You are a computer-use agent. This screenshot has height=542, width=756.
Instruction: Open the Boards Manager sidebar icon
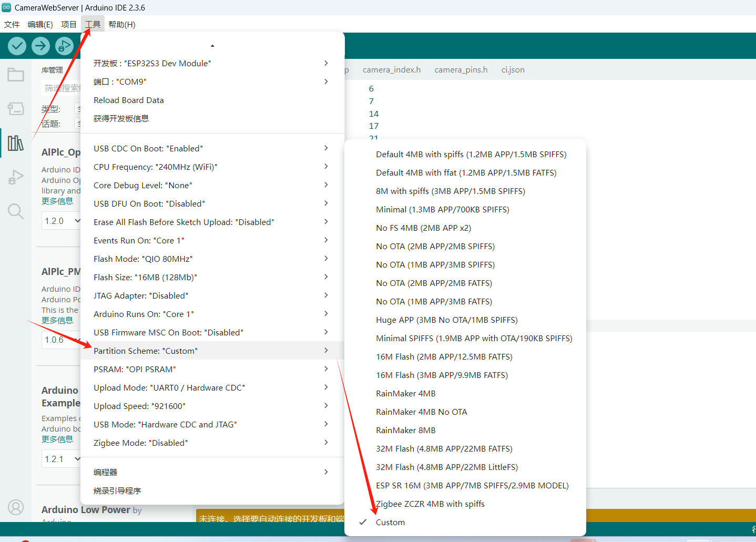click(16, 109)
